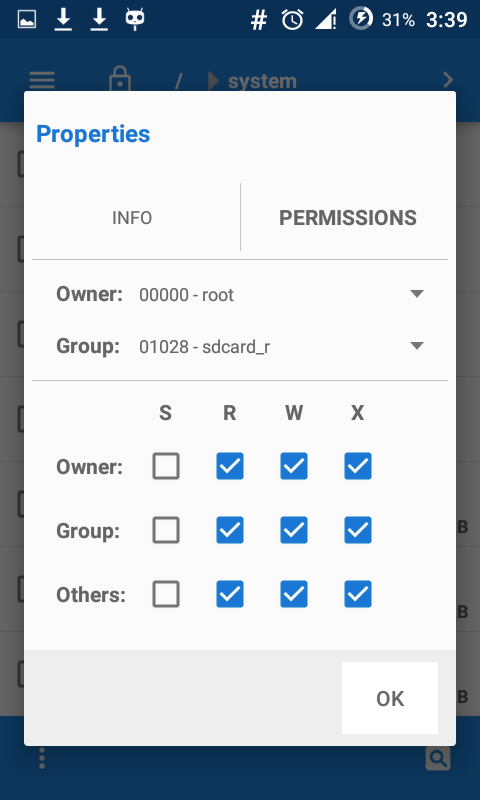The image size is (480, 800).
Task: Tap the alarm clock status icon
Action: coord(293,20)
